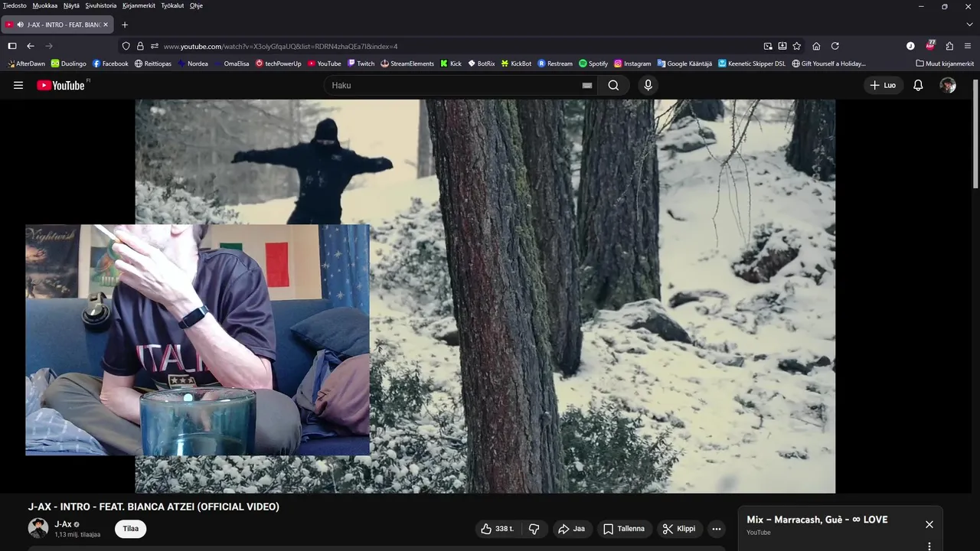Close the Mix playlist panel
Viewport: 980px width, 551px height.
929,524
